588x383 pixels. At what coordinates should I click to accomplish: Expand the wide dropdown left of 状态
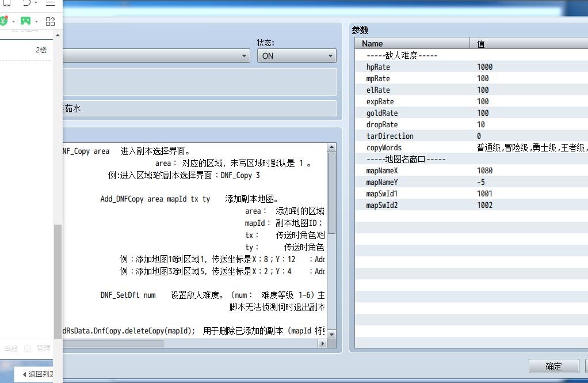(x=156, y=56)
